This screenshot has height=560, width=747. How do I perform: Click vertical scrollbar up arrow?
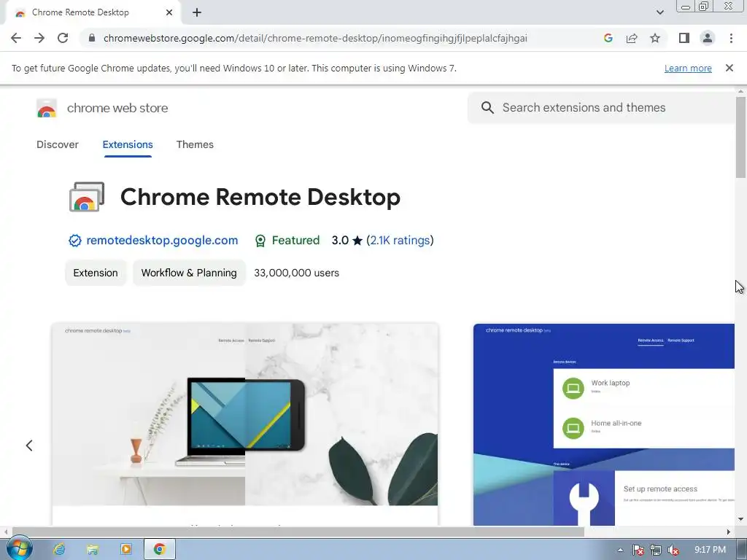[x=741, y=91]
